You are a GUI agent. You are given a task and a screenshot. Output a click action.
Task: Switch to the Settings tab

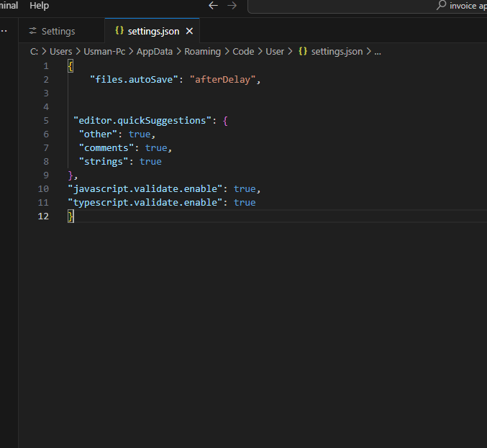[58, 32]
